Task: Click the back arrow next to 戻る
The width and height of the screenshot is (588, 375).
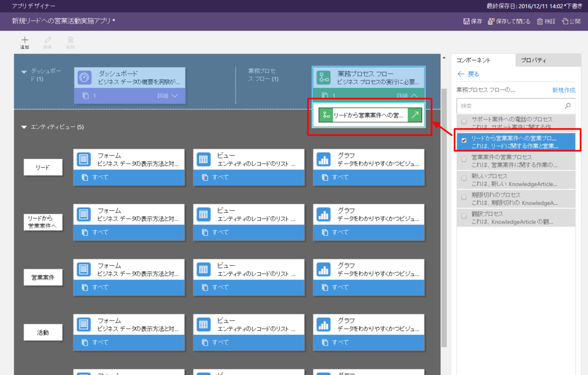Action: [461, 74]
